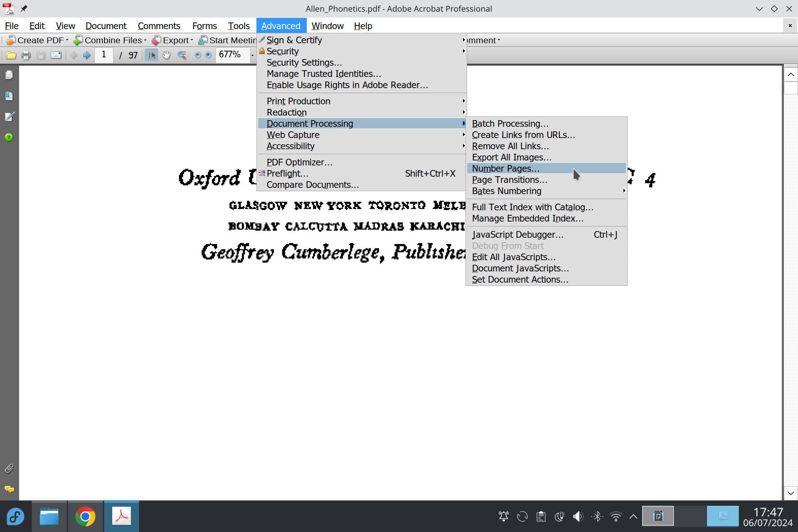Open the Tools menu

point(239,26)
